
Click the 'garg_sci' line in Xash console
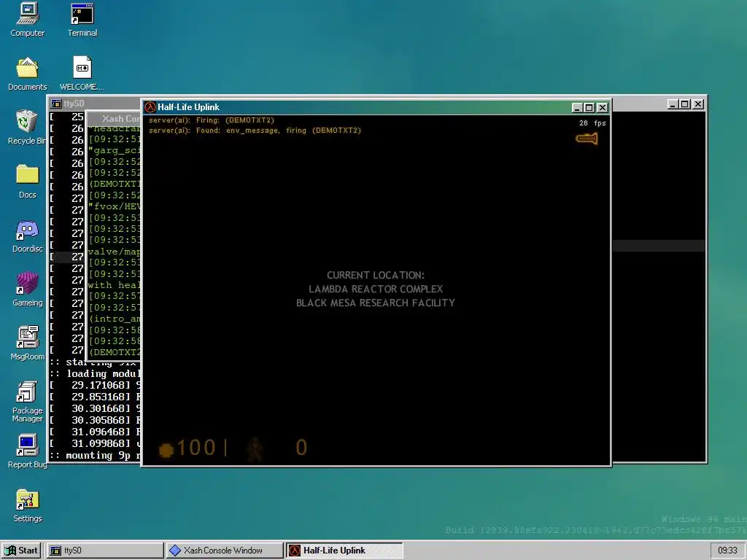click(115, 150)
